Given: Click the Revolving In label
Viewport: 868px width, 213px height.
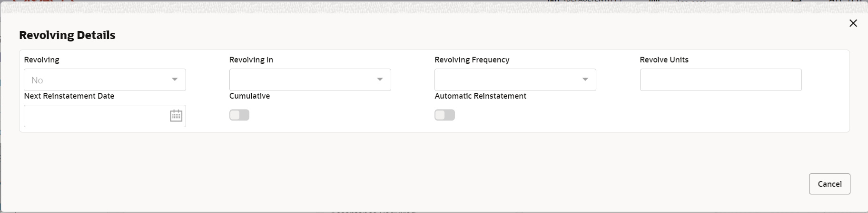Looking at the screenshot, I should (x=251, y=60).
